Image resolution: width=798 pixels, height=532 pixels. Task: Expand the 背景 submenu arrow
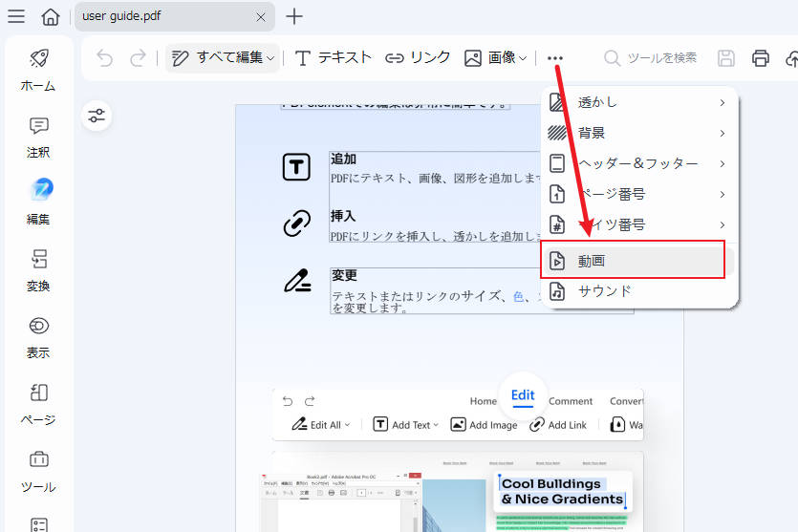point(723,133)
